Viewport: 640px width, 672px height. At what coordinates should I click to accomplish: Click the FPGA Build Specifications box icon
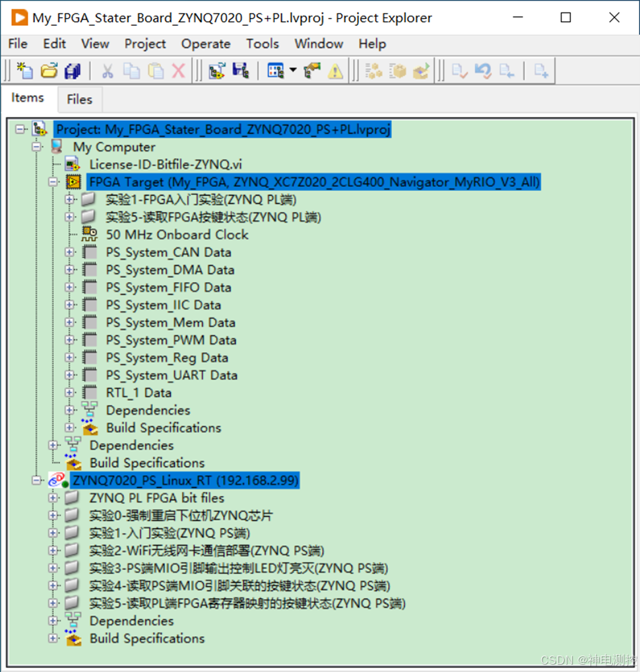pyautogui.click(x=90, y=428)
